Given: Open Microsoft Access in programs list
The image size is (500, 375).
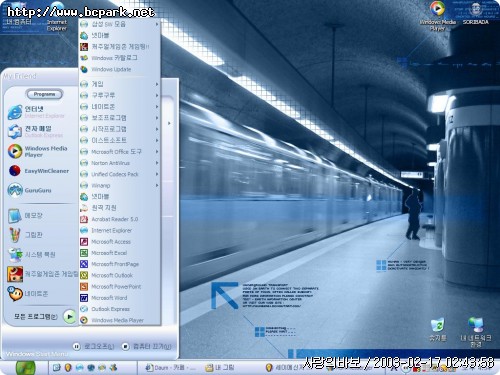Looking at the screenshot, I should 105,242.
